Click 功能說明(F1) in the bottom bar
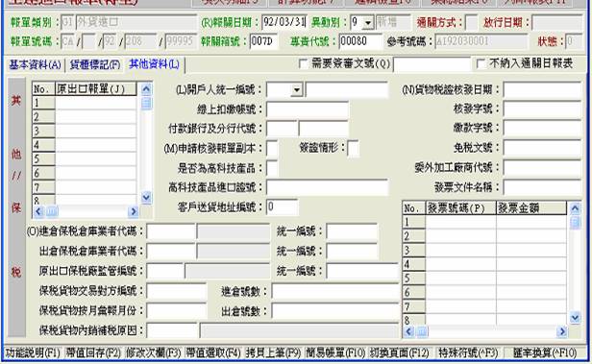 point(33,353)
